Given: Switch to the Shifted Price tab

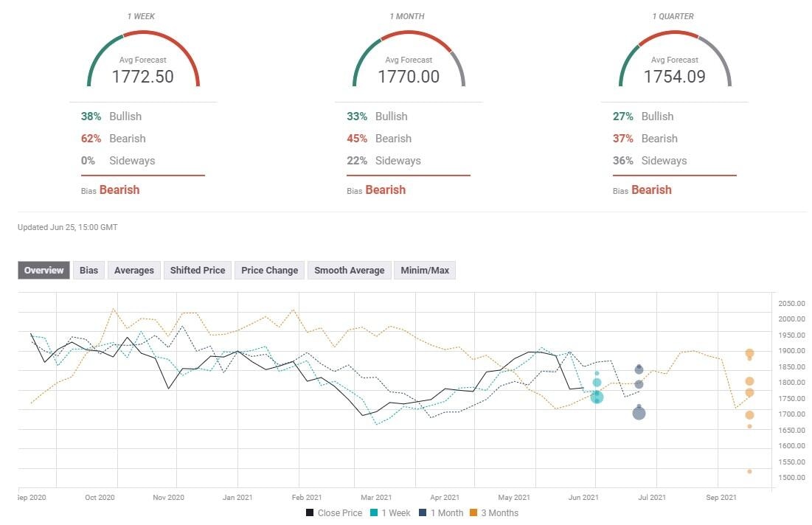Looking at the screenshot, I should coord(198,270).
